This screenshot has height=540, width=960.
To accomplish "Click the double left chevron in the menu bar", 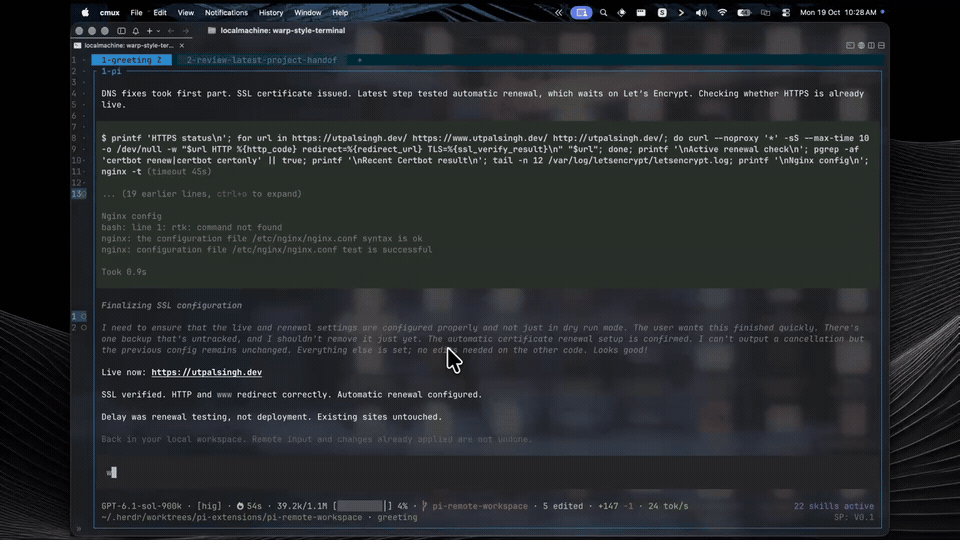I will (558, 12).
